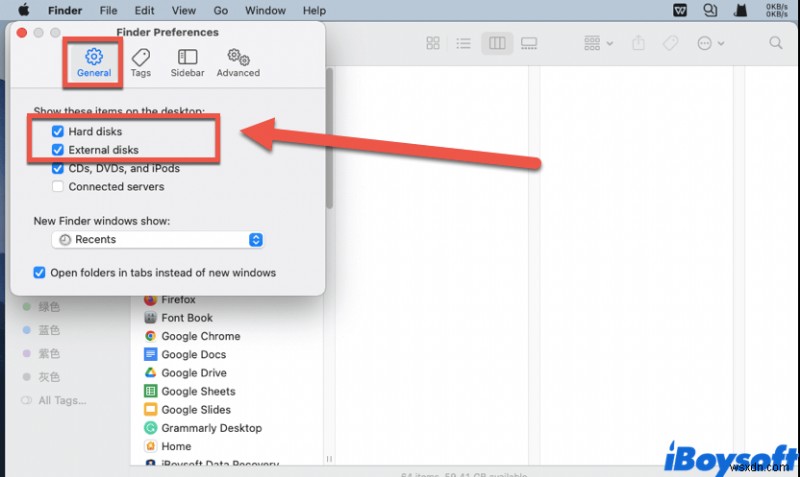Click the Google Slides app icon

click(x=150, y=410)
